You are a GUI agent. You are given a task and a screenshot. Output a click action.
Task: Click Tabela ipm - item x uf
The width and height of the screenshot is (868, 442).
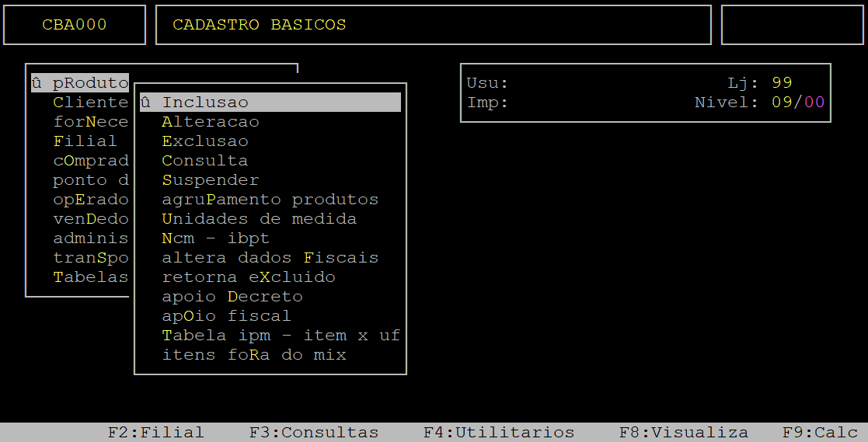[x=281, y=336]
